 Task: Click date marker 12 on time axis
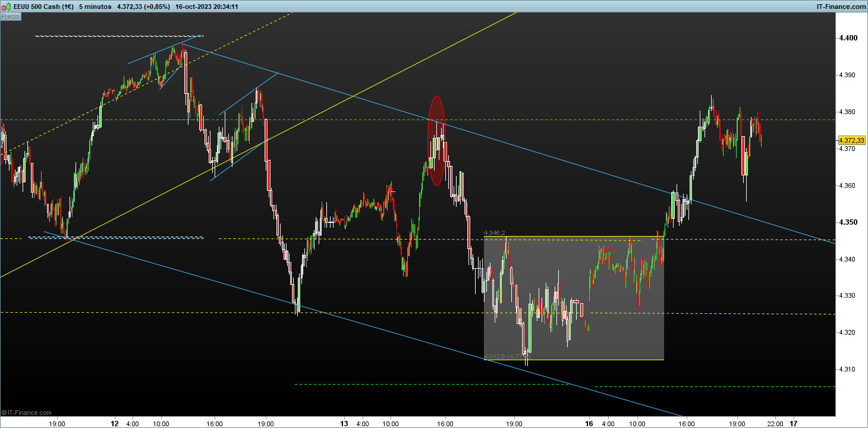[114, 424]
